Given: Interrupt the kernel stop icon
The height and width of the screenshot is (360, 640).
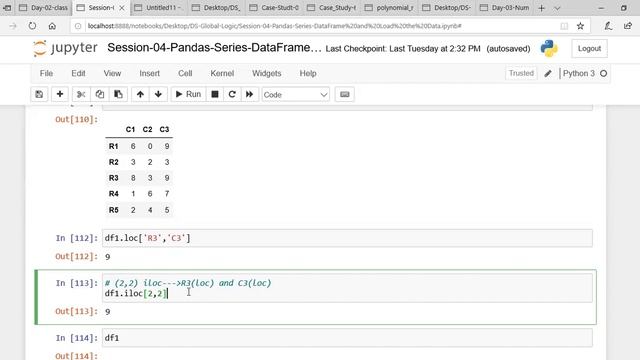Looking at the screenshot, I should [x=215, y=94].
